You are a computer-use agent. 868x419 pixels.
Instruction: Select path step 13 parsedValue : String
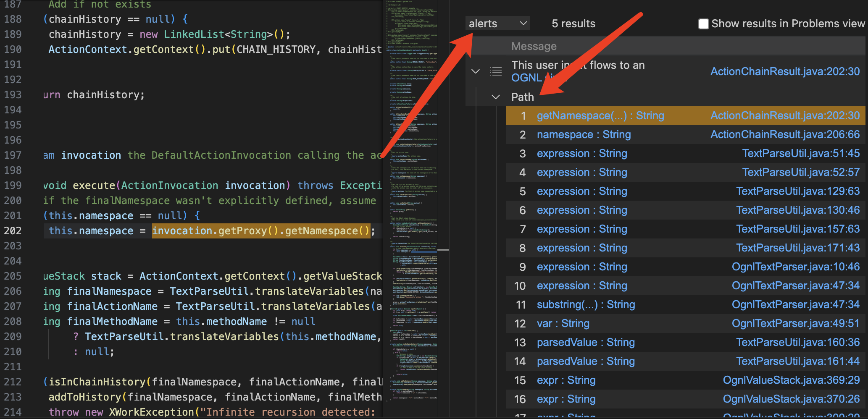coord(586,342)
